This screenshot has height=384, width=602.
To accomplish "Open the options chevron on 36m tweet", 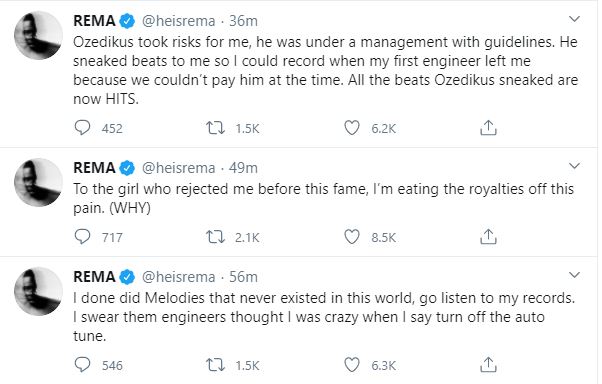I will tap(574, 18).
